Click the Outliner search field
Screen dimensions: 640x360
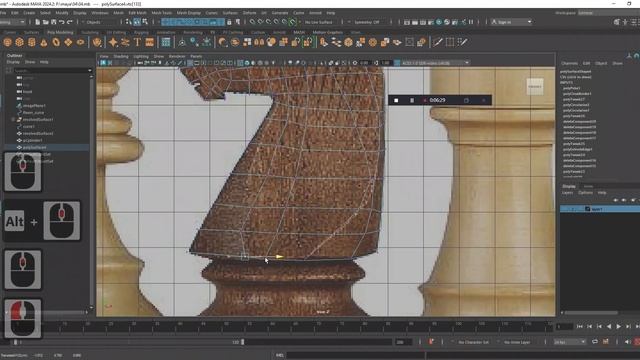coord(53,70)
